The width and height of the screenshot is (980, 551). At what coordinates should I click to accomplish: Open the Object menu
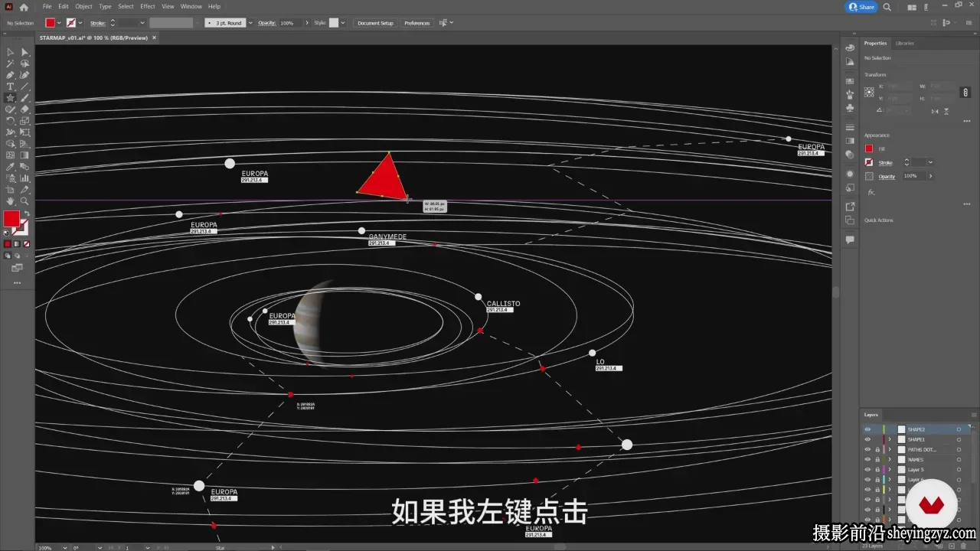(83, 6)
